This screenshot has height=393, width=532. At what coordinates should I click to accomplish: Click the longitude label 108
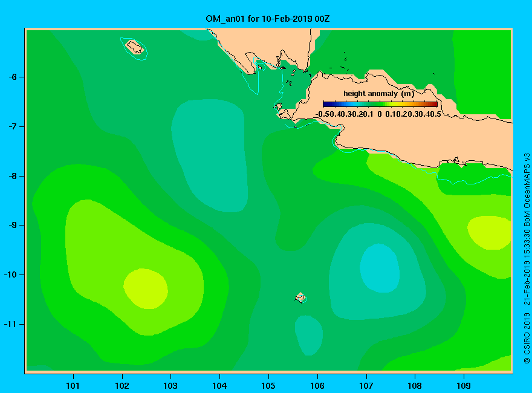point(415,386)
